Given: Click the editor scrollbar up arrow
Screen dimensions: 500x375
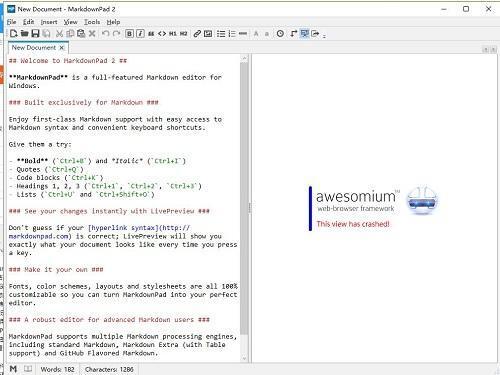Looking at the screenshot, I should [x=244, y=58].
